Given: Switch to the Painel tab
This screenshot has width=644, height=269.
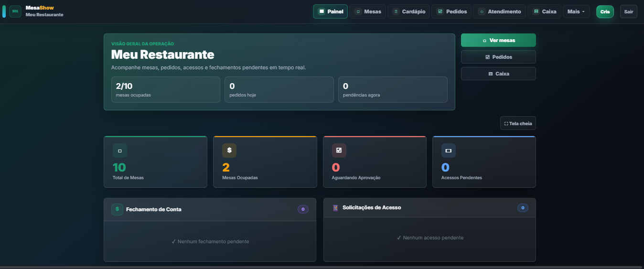Looking at the screenshot, I should 330,11.
